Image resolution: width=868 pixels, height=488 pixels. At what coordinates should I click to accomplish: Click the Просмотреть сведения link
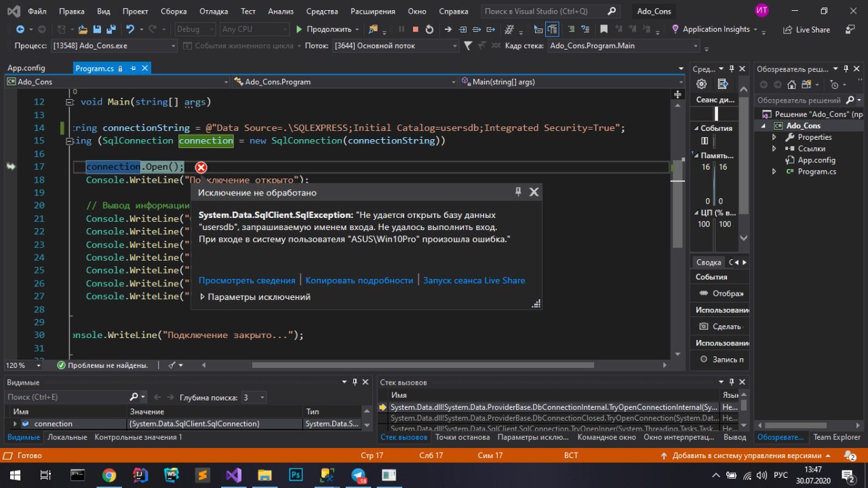pos(247,280)
